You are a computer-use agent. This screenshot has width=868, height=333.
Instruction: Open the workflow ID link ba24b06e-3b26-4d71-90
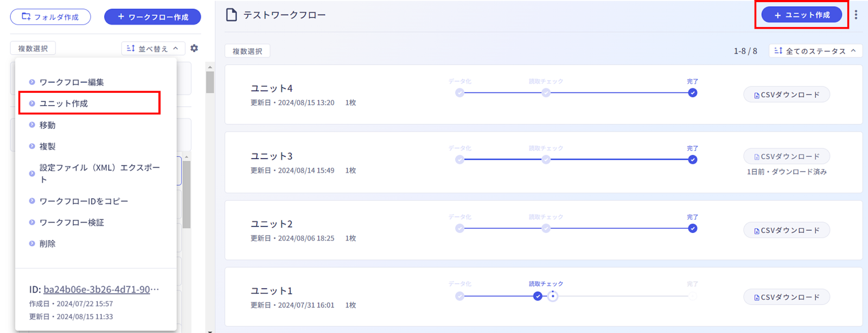pos(101,289)
